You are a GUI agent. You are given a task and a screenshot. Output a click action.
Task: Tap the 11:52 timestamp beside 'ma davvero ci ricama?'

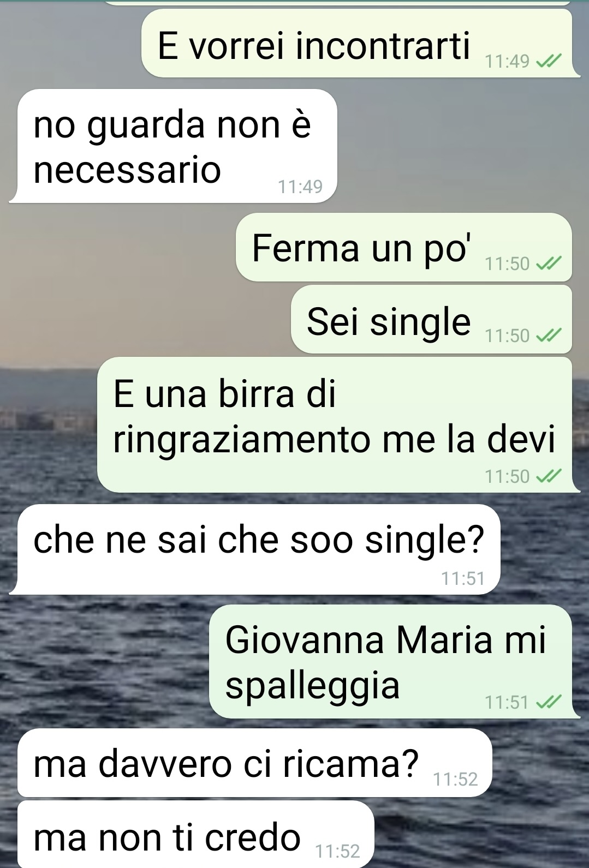click(x=455, y=779)
